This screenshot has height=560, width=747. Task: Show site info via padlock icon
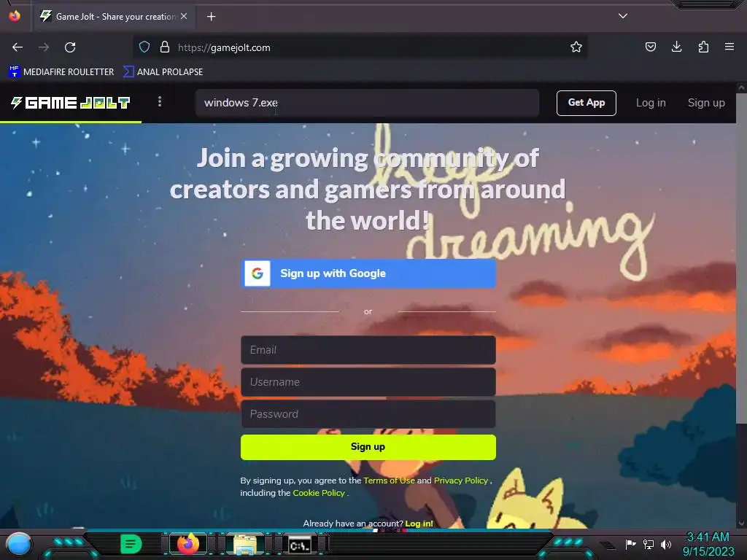[165, 47]
